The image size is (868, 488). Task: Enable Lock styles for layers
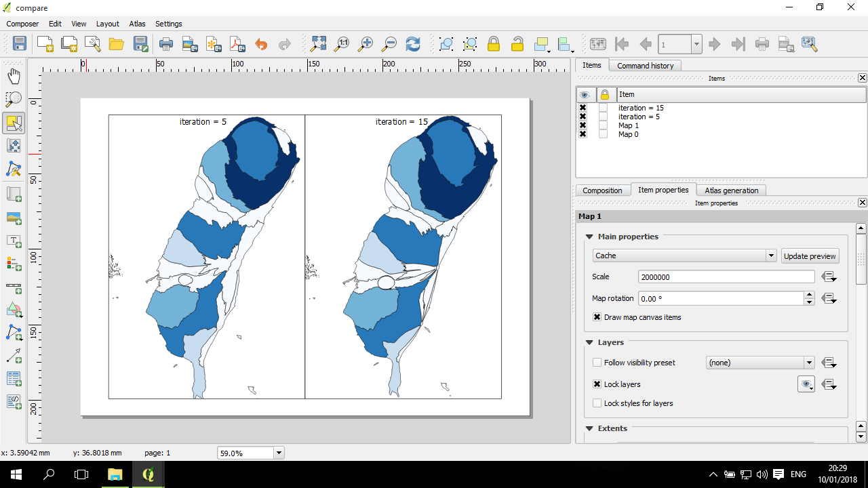(x=597, y=403)
